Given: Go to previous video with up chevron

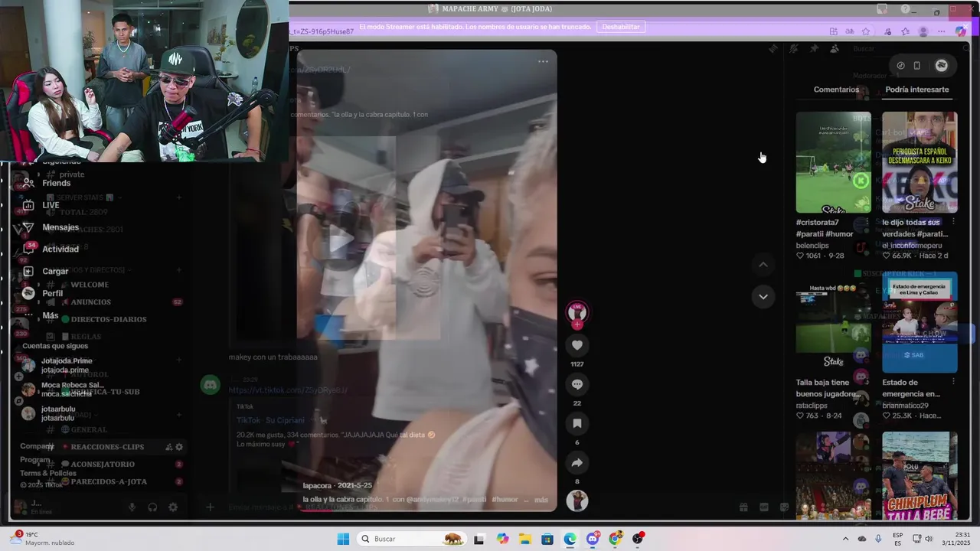Looking at the screenshot, I should 763,265.
